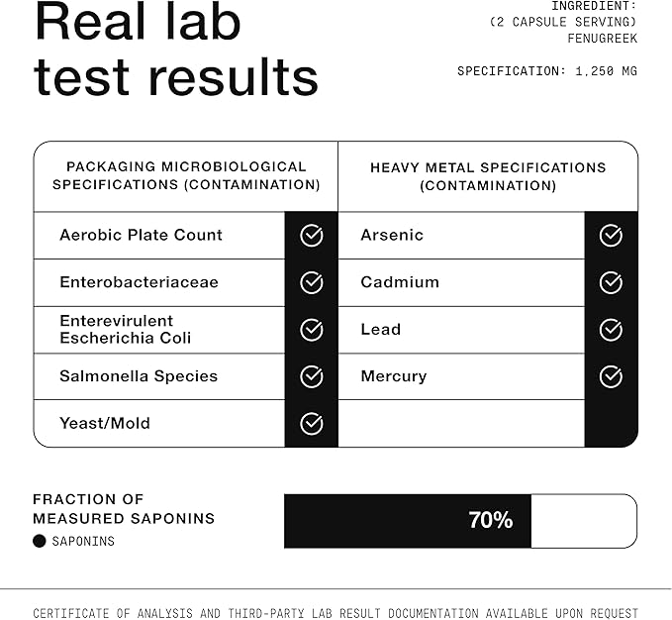
Task: Click the certificate of analysis footer text
Action: (x=336, y=613)
